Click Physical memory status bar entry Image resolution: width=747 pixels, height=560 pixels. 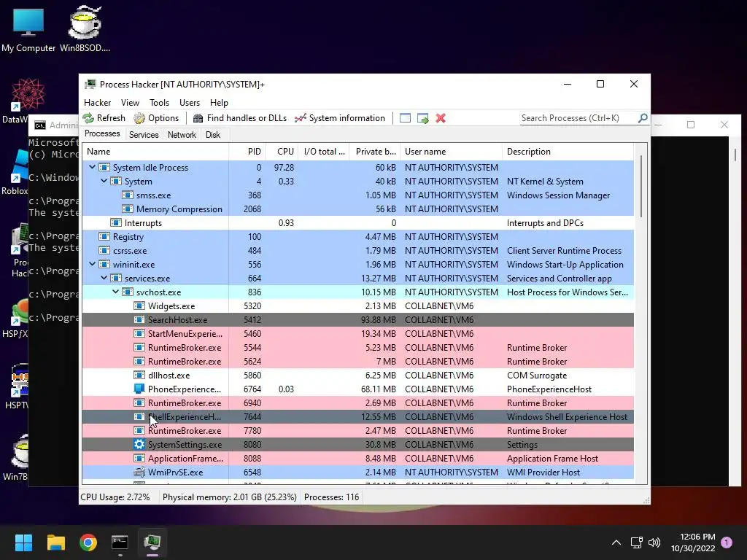click(229, 497)
